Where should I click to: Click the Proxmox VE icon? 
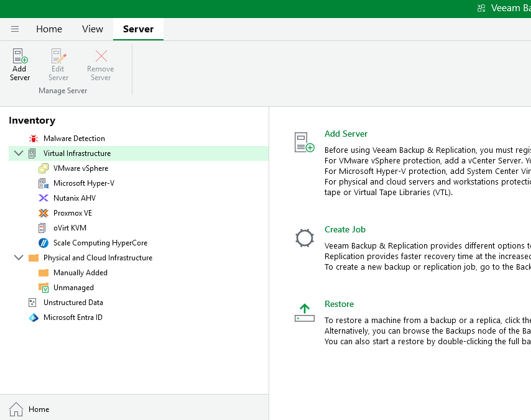44,213
